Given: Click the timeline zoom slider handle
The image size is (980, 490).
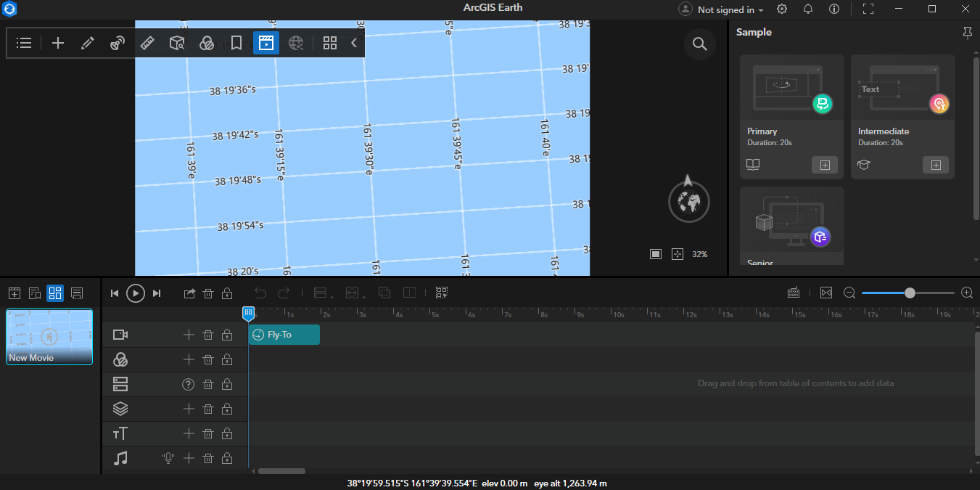Looking at the screenshot, I should point(910,293).
